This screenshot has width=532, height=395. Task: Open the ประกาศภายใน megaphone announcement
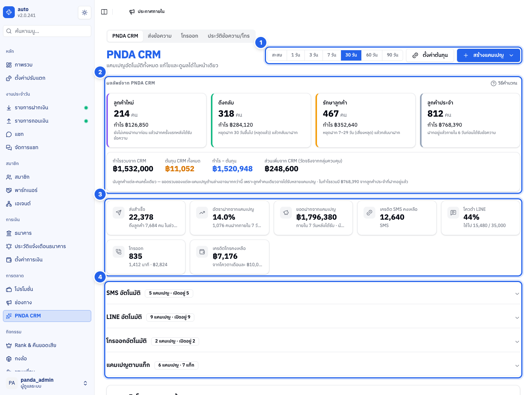[147, 11]
